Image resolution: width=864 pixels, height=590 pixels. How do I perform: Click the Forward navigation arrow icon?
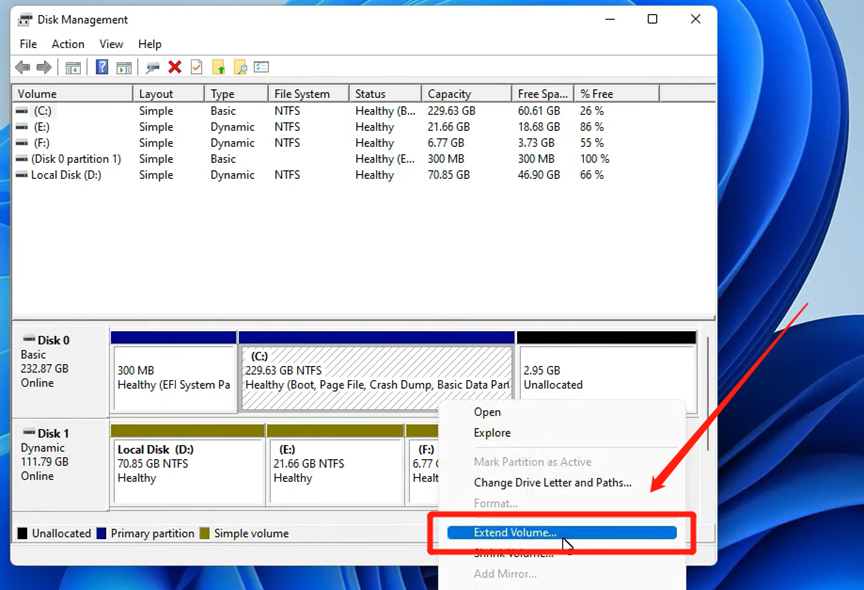point(45,67)
